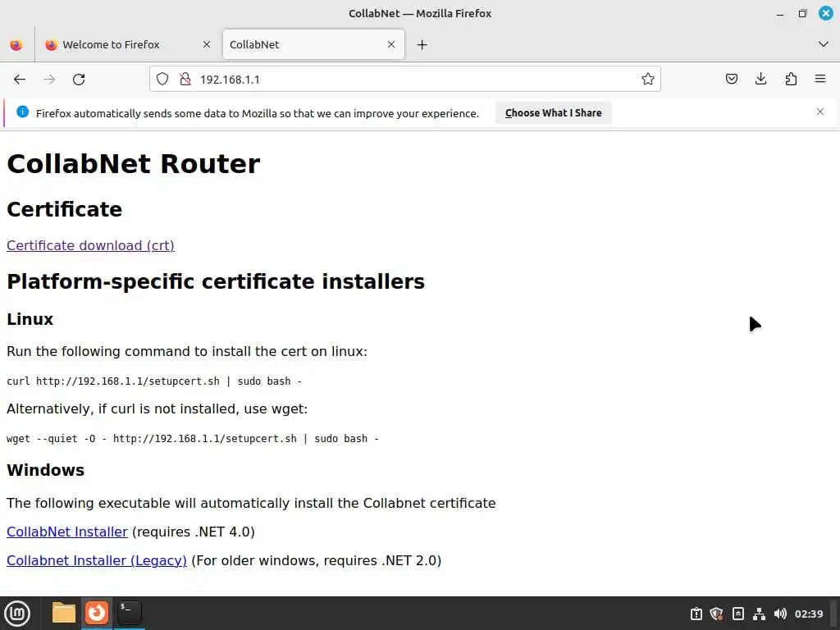Open the Collabnet Installer (Legacy) link
The height and width of the screenshot is (630, 840).
[97, 560]
